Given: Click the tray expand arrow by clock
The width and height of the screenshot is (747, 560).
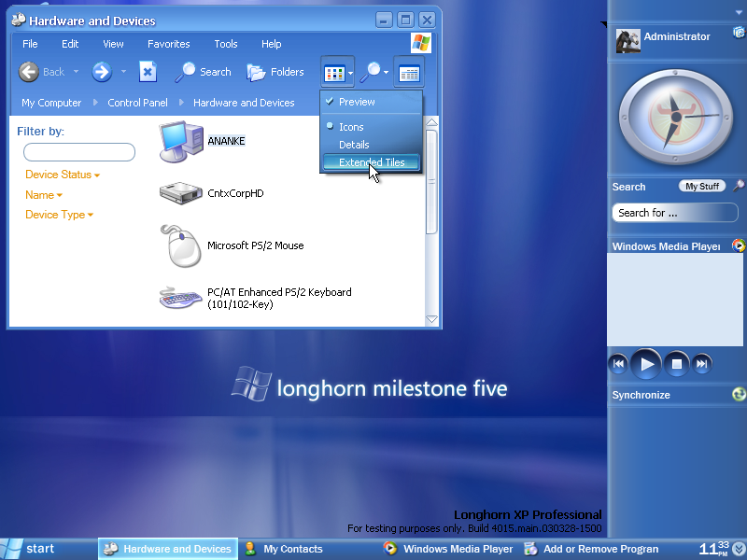Looking at the screenshot, I should pos(739,549).
